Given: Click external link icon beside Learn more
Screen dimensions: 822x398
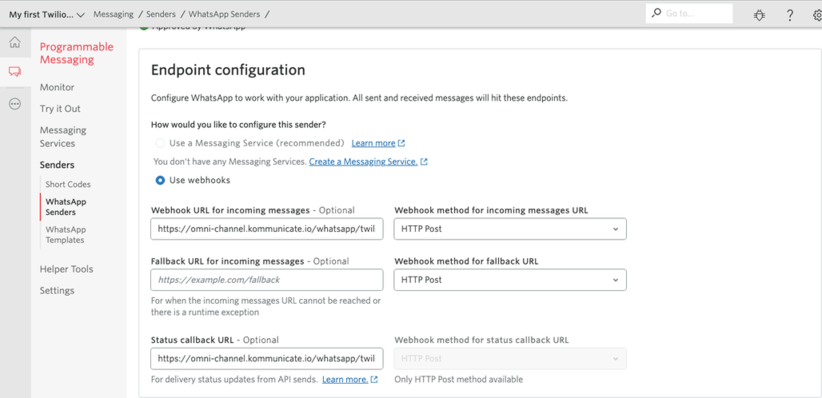Looking at the screenshot, I should point(402,143).
